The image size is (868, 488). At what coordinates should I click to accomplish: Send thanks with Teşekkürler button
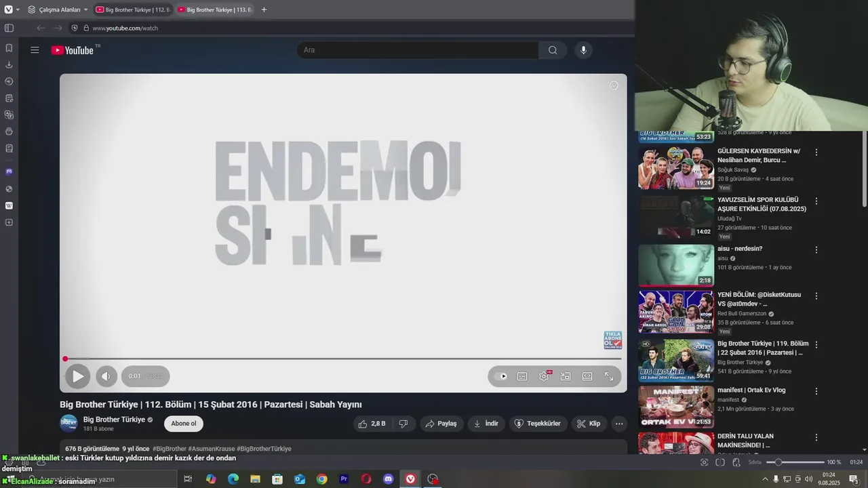point(538,424)
